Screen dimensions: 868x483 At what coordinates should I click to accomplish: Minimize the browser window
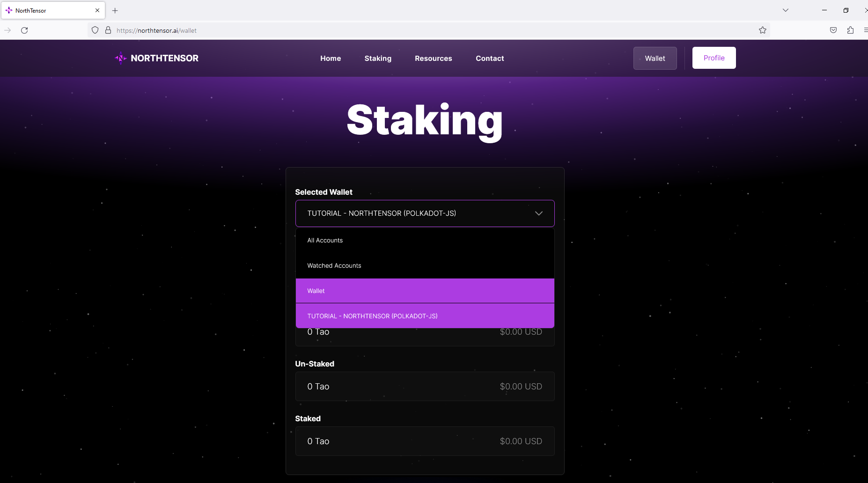pos(824,10)
